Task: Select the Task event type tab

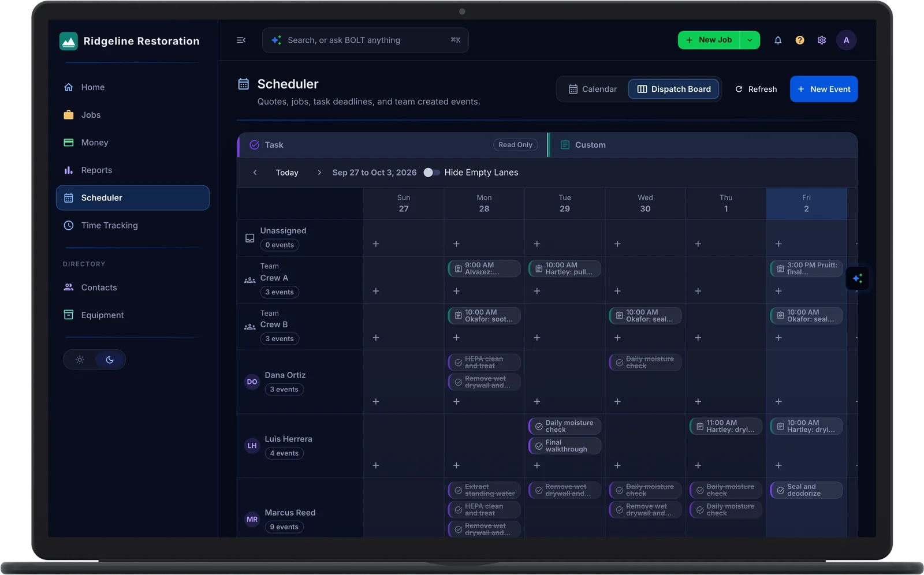Action: [x=392, y=145]
